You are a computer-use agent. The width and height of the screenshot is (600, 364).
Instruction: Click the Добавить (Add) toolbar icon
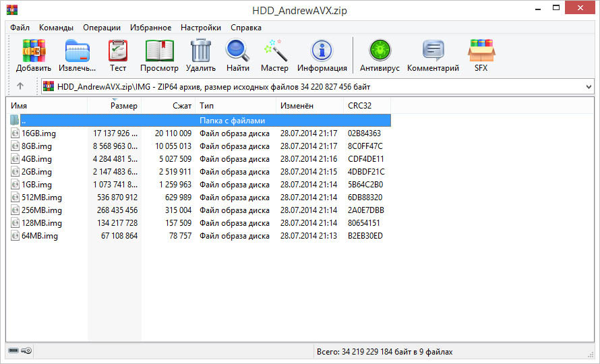34,50
